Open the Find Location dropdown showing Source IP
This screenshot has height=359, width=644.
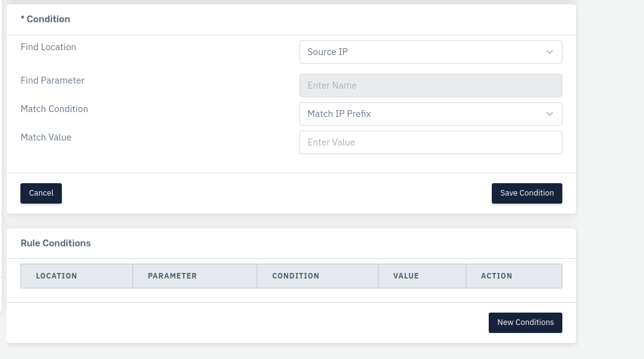[x=431, y=52]
